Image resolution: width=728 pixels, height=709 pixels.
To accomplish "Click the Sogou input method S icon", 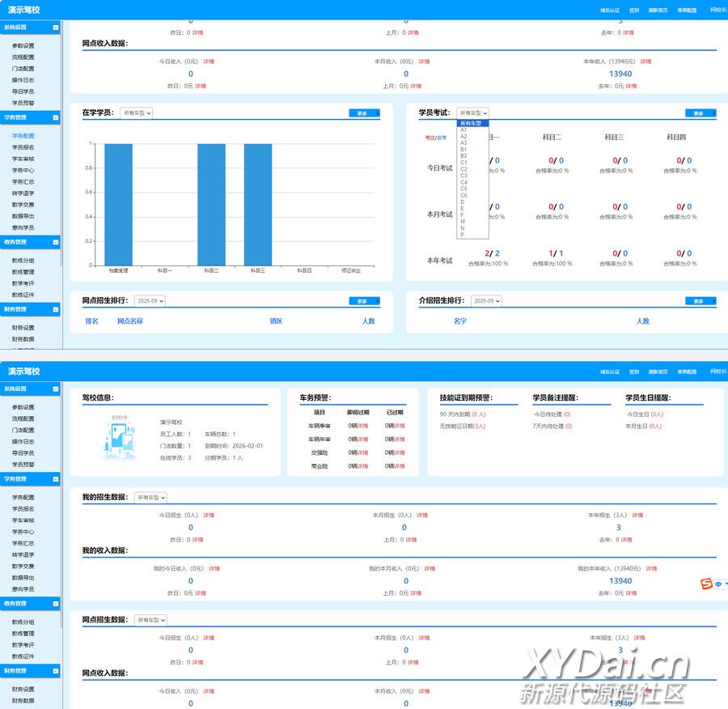I will tap(706, 584).
